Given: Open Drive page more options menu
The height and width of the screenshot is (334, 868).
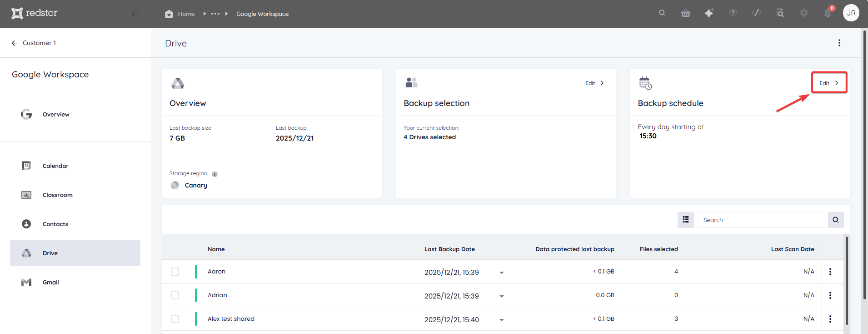Looking at the screenshot, I should pyautogui.click(x=839, y=43).
